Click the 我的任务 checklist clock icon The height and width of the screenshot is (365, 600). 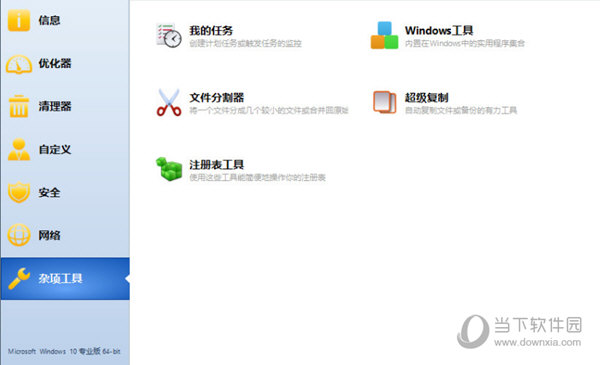coord(169,36)
